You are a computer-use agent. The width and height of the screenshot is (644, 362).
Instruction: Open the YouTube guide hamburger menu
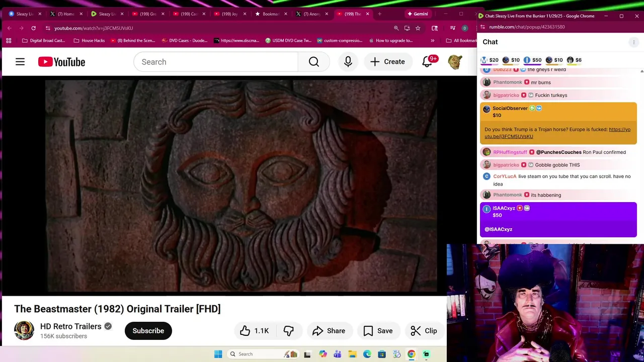point(20,62)
